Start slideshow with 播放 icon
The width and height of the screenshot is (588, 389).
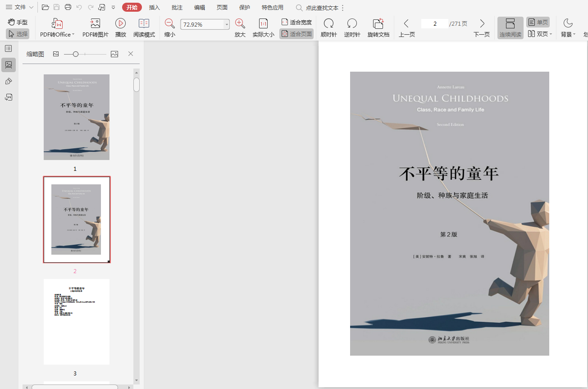[120, 24]
